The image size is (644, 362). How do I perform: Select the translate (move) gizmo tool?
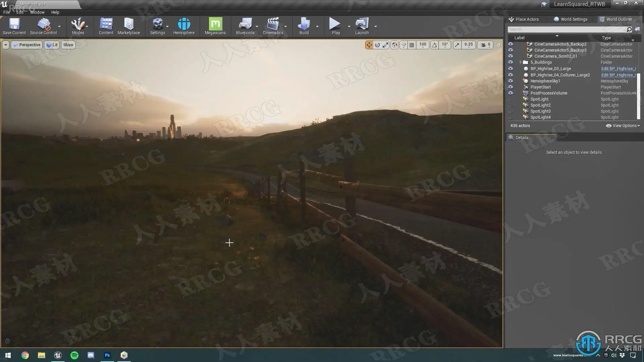pos(369,45)
